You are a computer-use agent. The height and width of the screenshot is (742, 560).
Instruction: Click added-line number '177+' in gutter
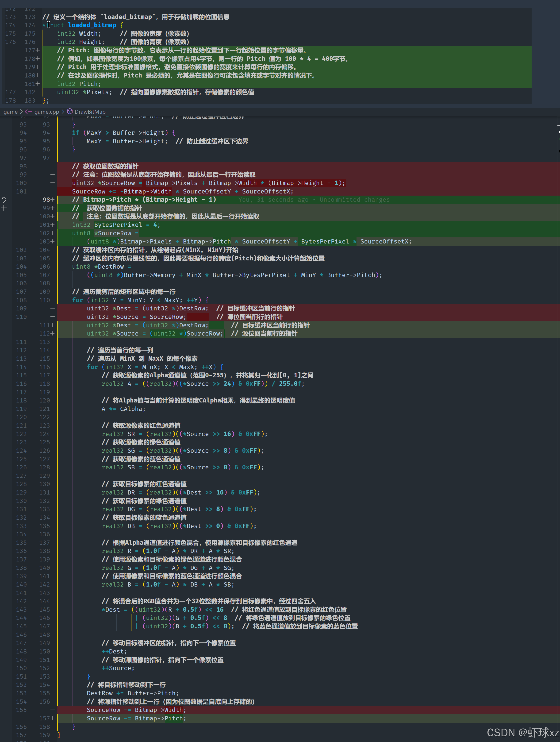32,50
